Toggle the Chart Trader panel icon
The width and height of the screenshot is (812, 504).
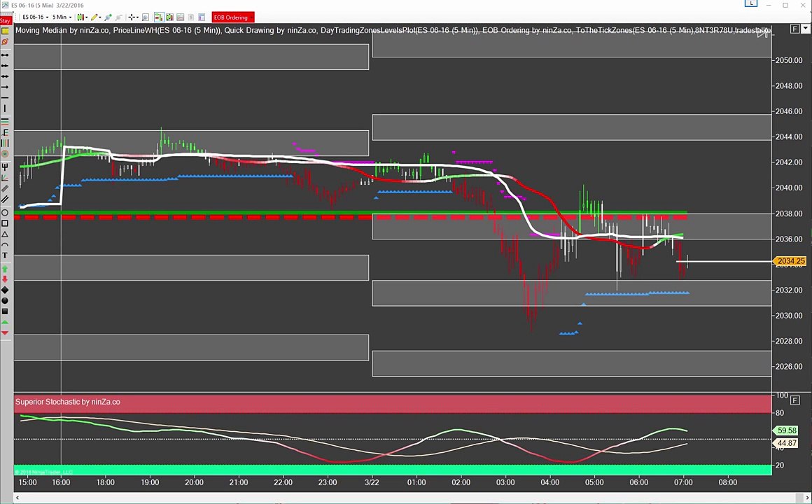(x=158, y=17)
